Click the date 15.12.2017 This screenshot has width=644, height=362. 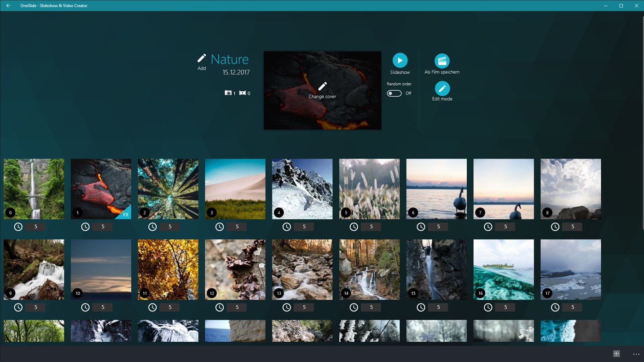pyautogui.click(x=236, y=72)
